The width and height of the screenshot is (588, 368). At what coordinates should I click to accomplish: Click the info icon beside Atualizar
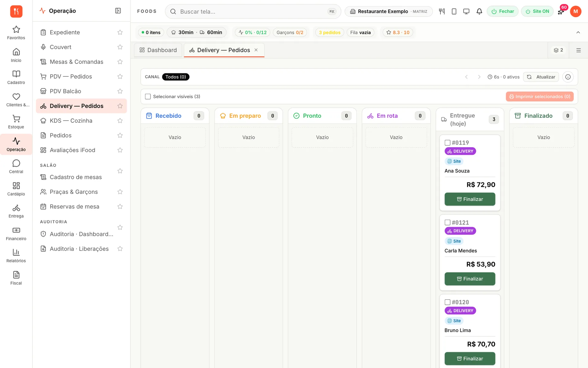568,77
